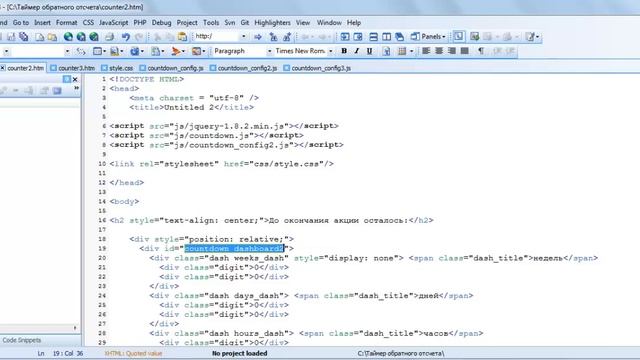Open the JavaScript menu
The width and height of the screenshot is (640, 360).
113,23
